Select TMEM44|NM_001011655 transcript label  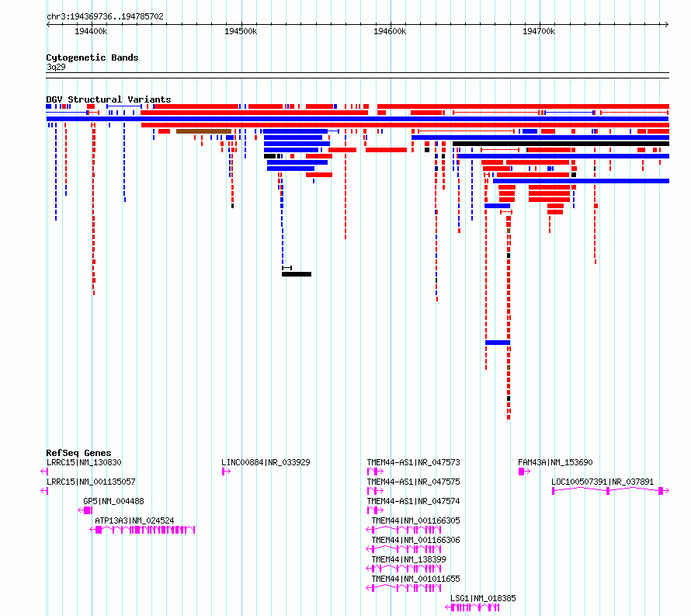[x=415, y=579]
